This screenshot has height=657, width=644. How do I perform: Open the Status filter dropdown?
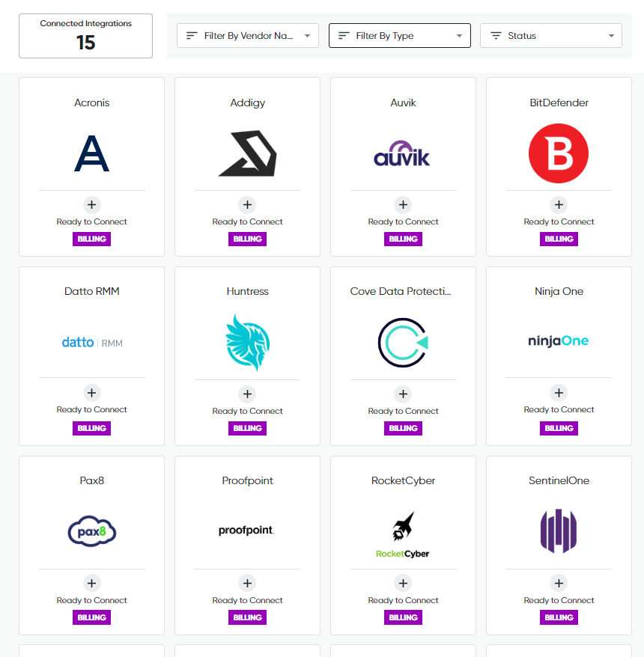(550, 35)
